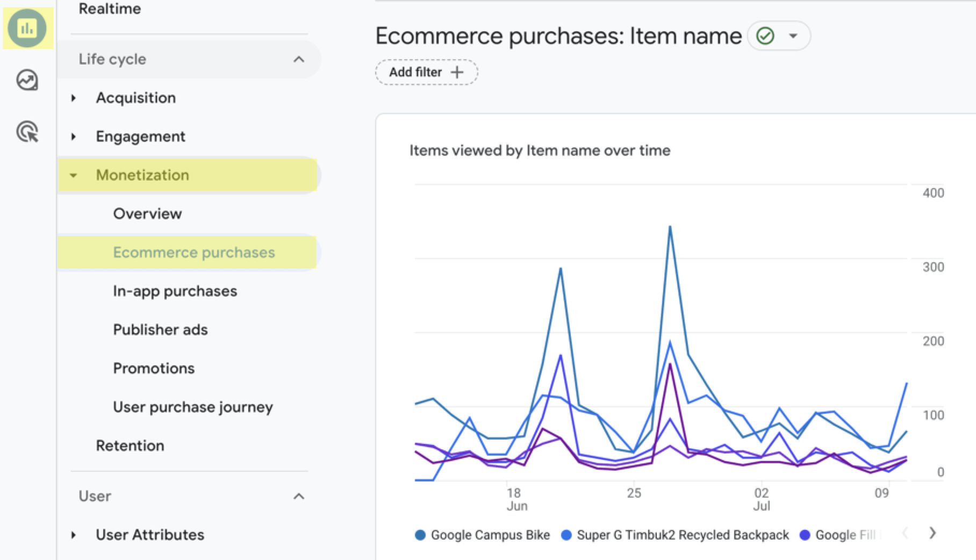Click the 18 Jun axis label

tap(516, 499)
